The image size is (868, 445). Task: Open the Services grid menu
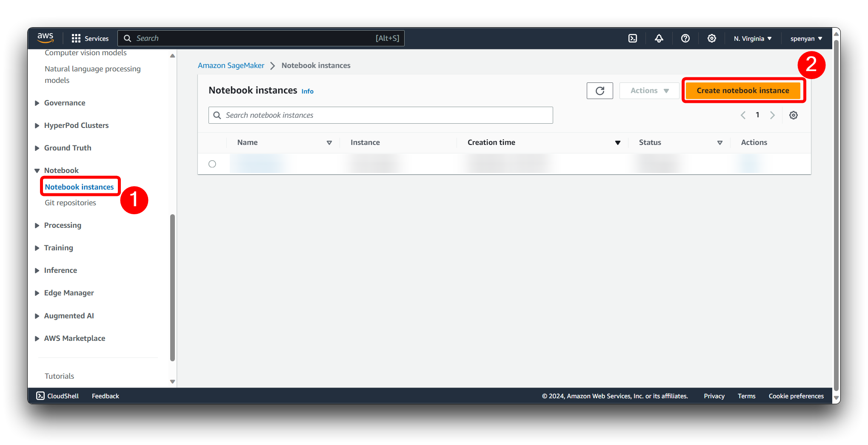coord(90,38)
